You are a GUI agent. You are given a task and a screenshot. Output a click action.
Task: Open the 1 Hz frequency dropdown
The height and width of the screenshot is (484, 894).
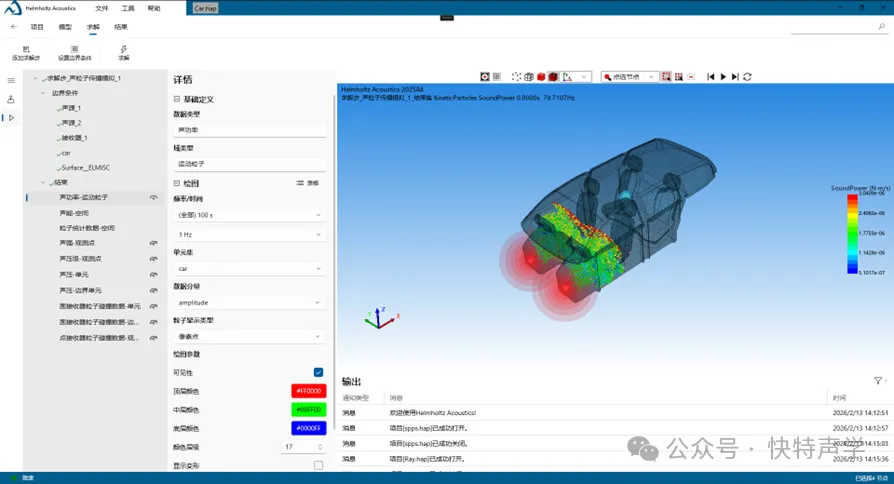point(250,234)
